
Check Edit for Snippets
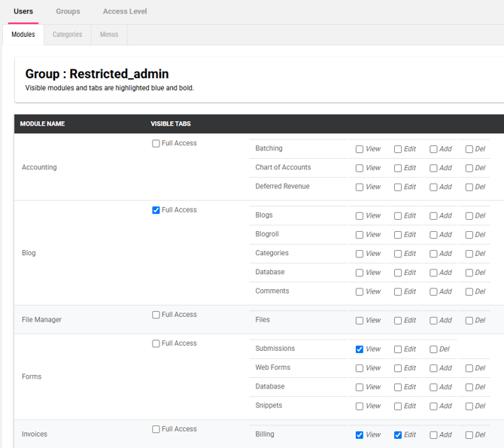pyautogui.click(x=398, y=407)
